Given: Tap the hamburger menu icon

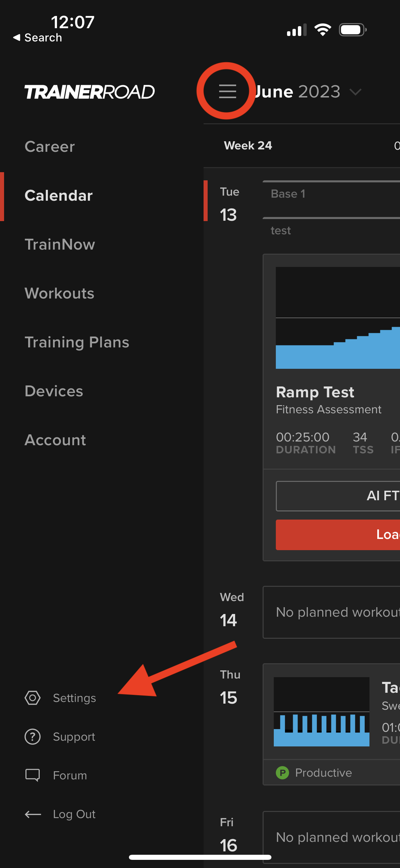Looking at the screenshot, I should point(227,91).
